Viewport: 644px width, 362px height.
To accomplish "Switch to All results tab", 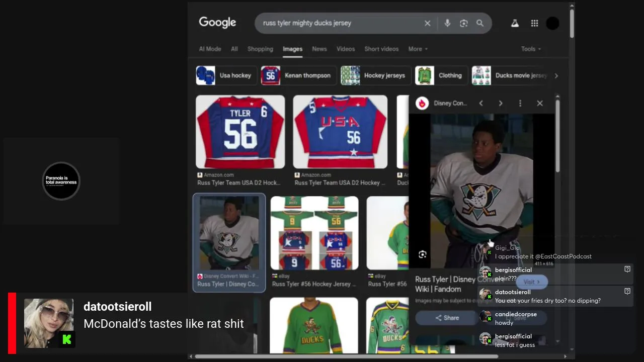I will pos(234,49).
